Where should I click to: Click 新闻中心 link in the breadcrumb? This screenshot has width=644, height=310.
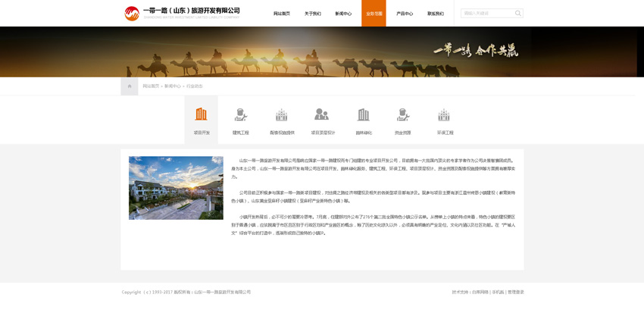[x=173, y=86]
